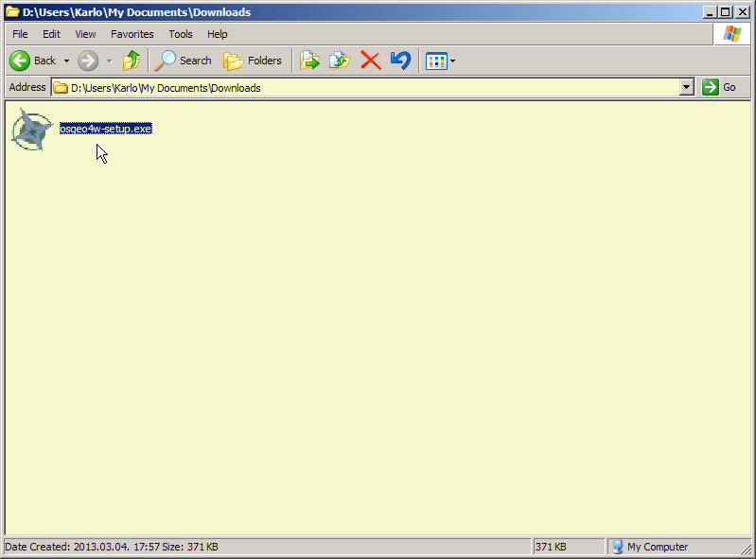Viewport: 756px width, 559px height.
Task: Click the grey Forward arrow button
Action: [88, 61]
